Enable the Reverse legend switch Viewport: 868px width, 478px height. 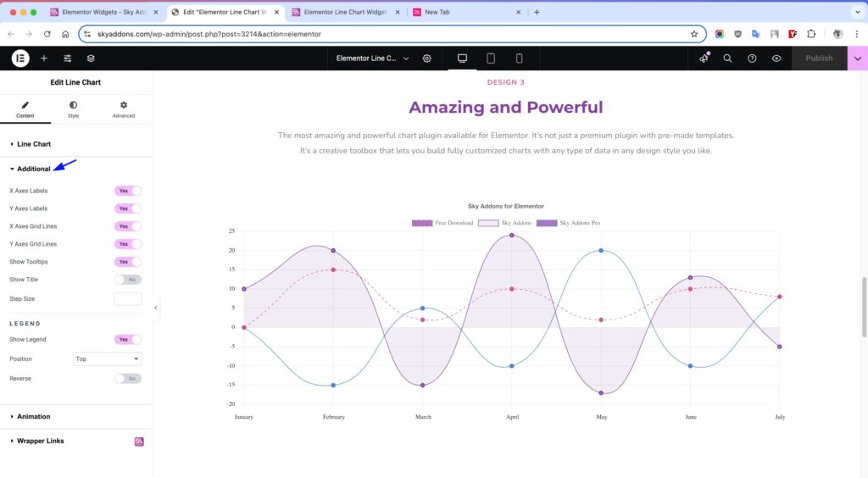click(128, 378)
